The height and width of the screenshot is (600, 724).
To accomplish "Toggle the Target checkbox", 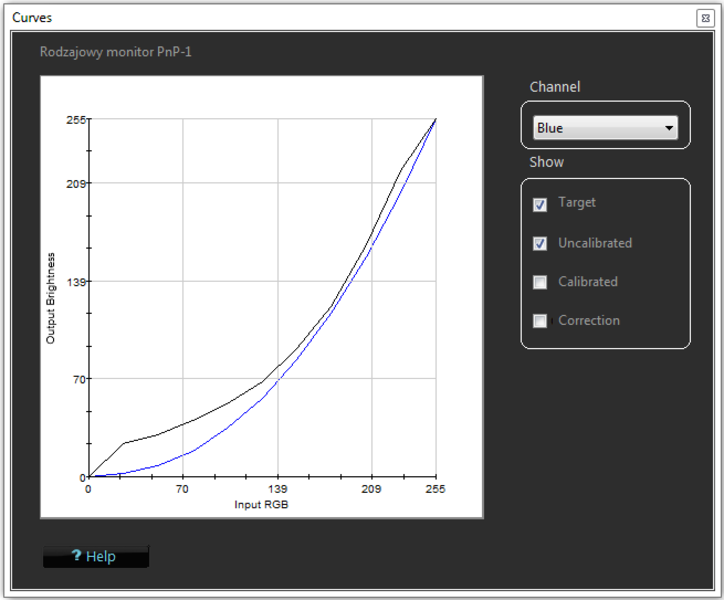I will pos(541,204).
